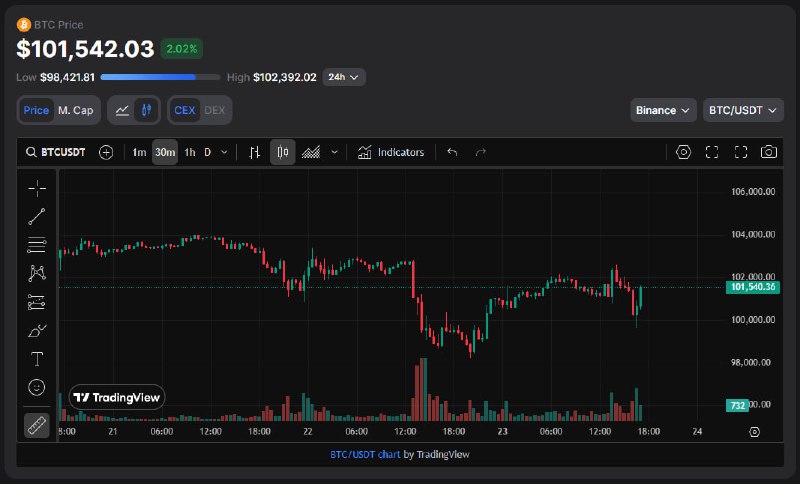Click the TradingView logo button
The width and height of the screenshot is (800, 484).
click(x=117, y=397)
